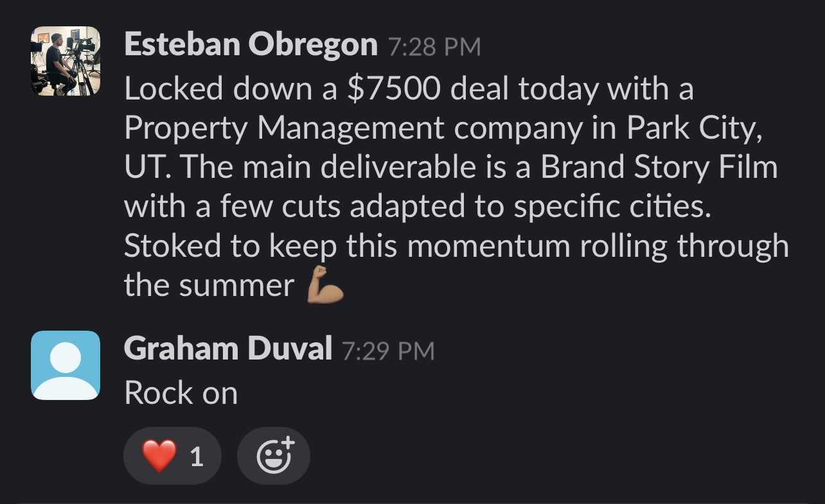
Task: Click the add reaction smiley icon
Action: click(274, 456)
